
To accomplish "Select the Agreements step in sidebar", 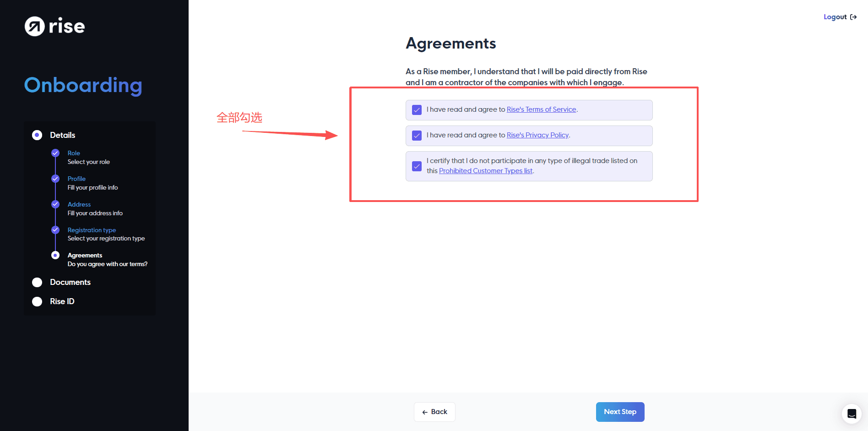I will point(85,255).
